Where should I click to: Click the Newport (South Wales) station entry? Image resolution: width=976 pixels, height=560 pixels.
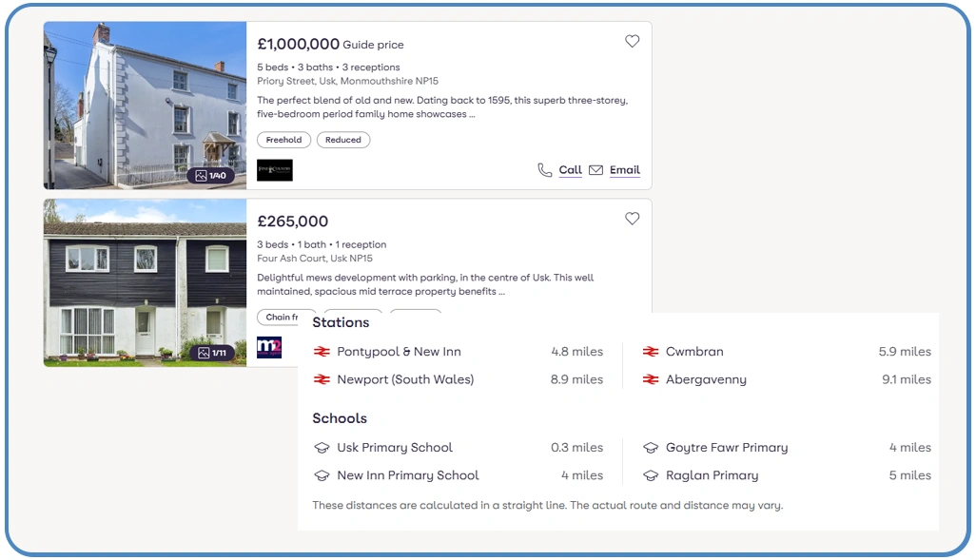pyautogui.click(x=404, y=379)
